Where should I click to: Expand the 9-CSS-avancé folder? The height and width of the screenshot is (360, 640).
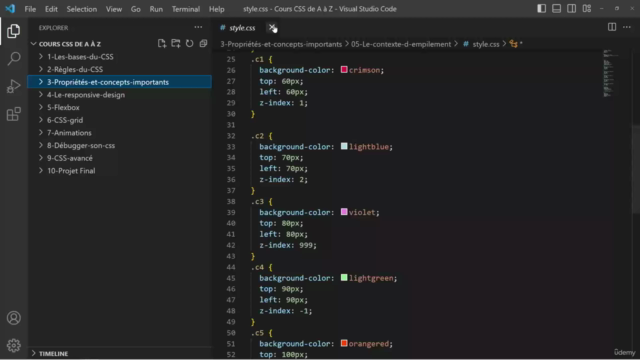[120, 158]
